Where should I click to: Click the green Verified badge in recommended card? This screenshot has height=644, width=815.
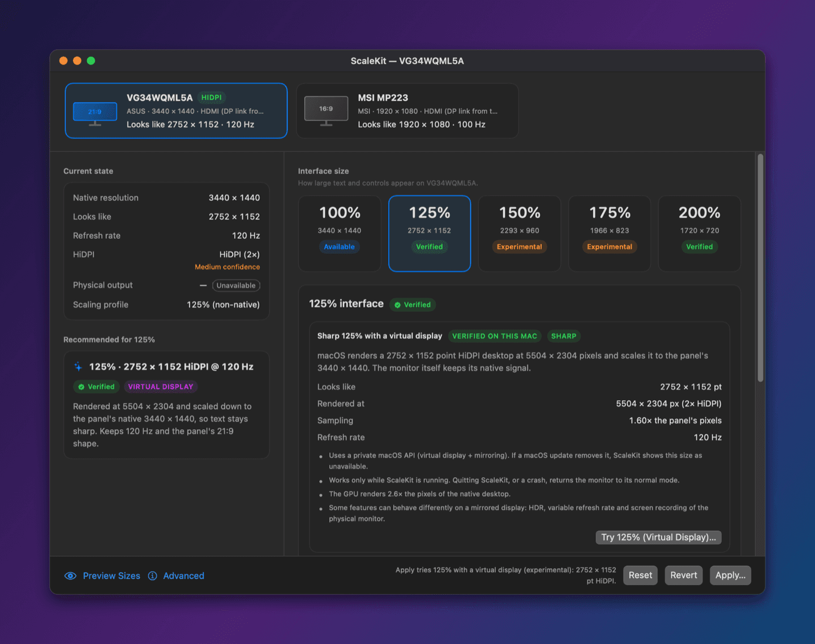[x=96, y=387]
